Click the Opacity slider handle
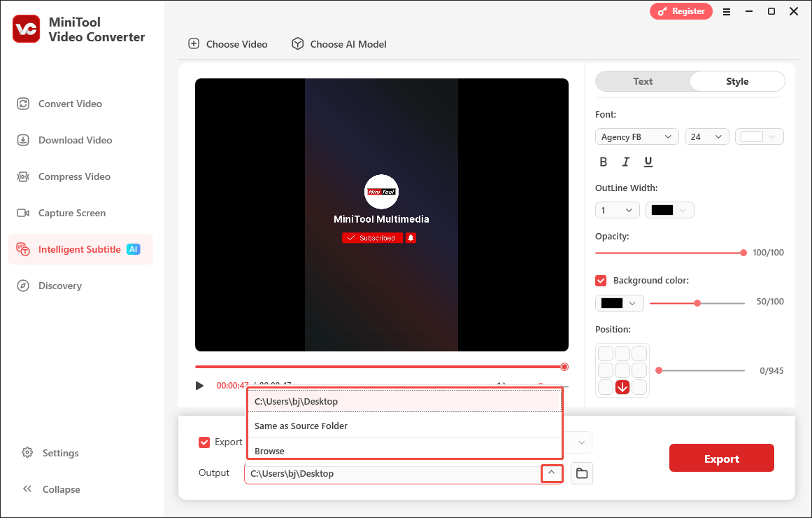This screenshot has height=518, width=812. pos(743,253)
